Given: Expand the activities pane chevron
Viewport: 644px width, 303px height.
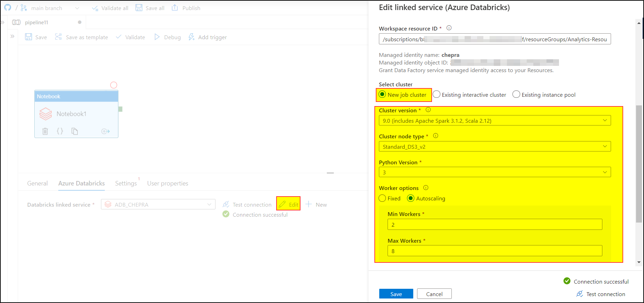Looking at the screenshot, I should pyautogui.click(x=12, y=36).
